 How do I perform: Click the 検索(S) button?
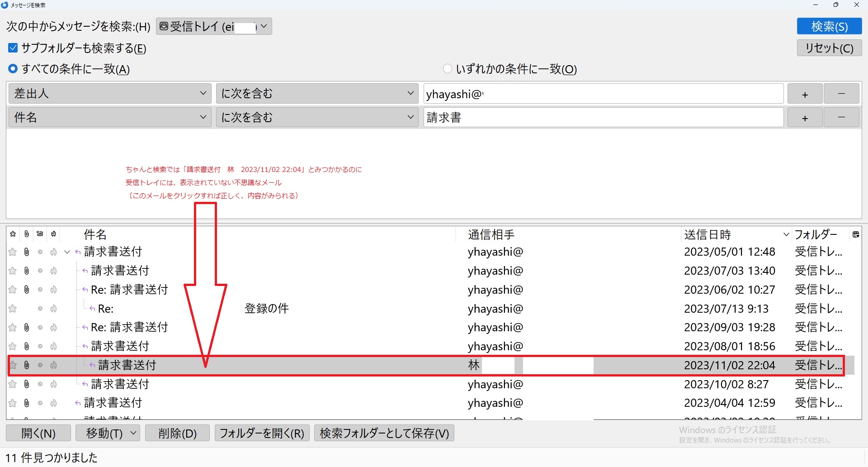click(829, 27)
